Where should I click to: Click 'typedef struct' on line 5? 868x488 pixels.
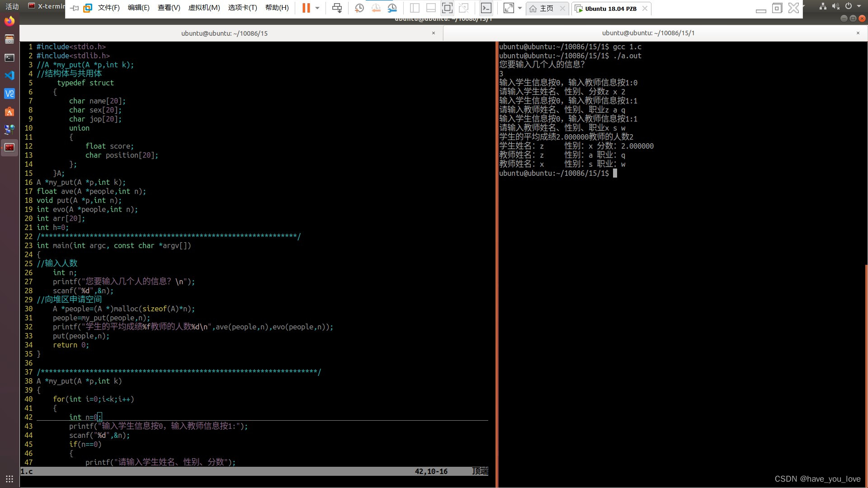(x=85, y=83)
